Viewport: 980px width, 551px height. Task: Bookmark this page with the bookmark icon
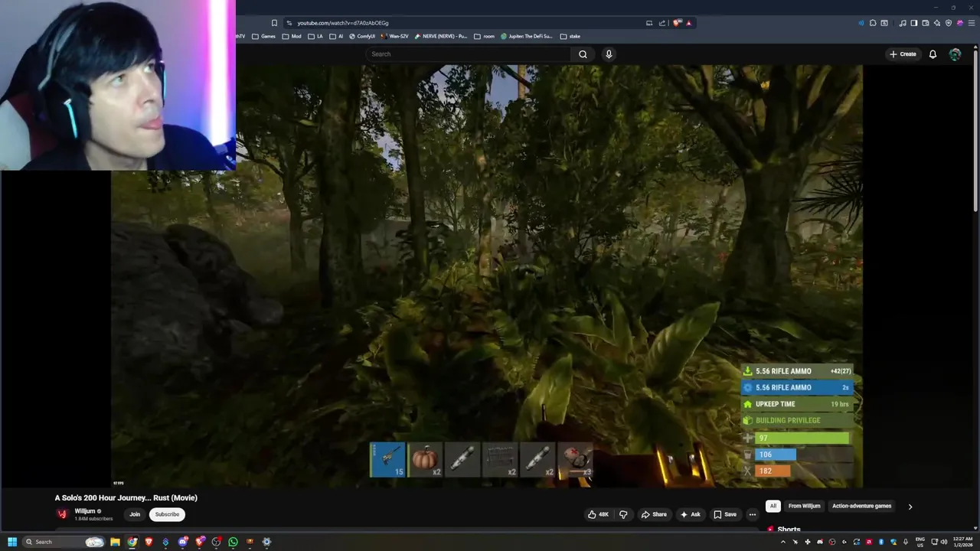point(274,23)
